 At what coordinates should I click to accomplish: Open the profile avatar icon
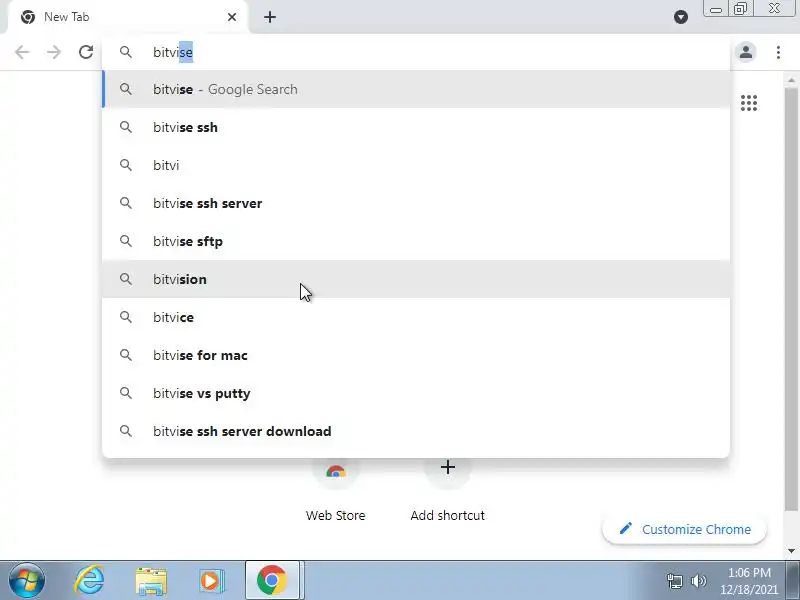point(746,52)
